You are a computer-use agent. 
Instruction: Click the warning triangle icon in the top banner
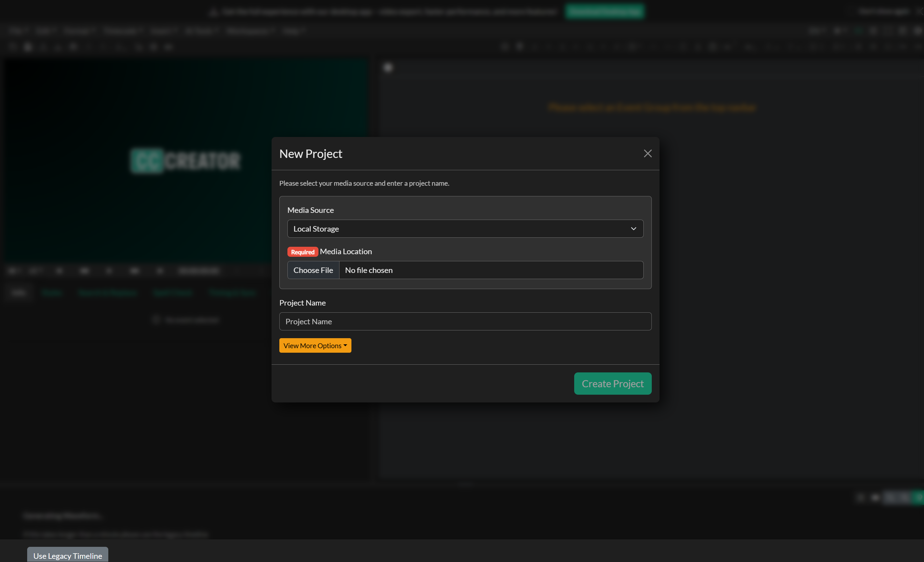click(214, 12)
